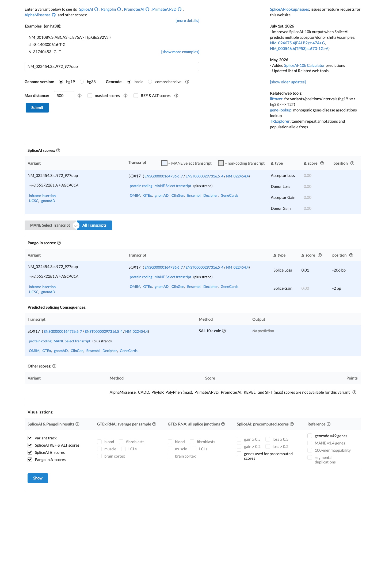
Task: Open the PromoterAI GitHub icon link
Action: tap(147, 9)
